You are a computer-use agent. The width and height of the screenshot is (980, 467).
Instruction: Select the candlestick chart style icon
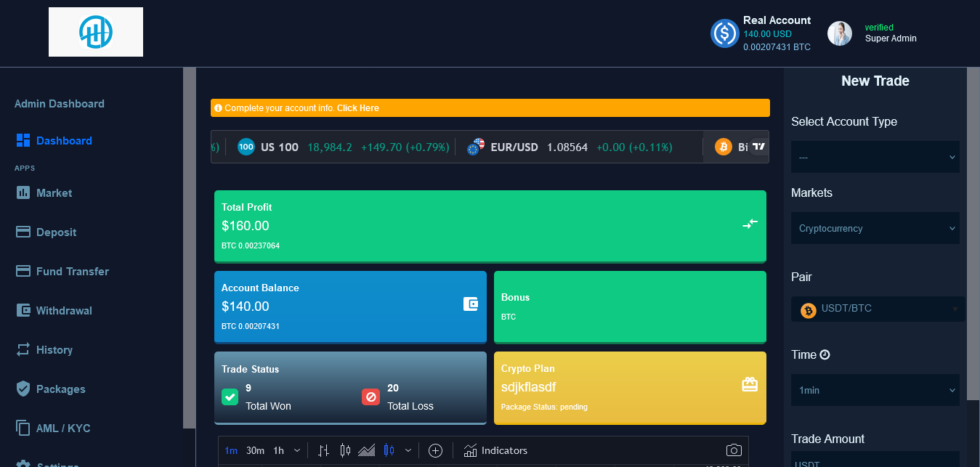click(345, 450)
